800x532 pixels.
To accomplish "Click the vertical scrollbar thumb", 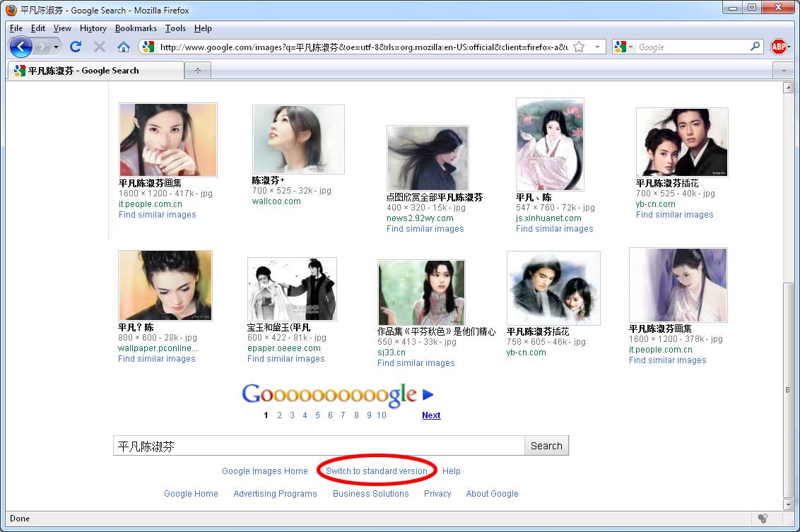I will [x=788, y=390].
